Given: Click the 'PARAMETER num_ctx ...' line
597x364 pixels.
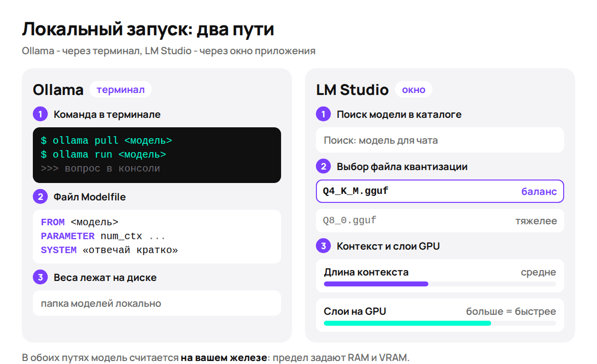Looking at the screenshot, I should pos(103,236).
